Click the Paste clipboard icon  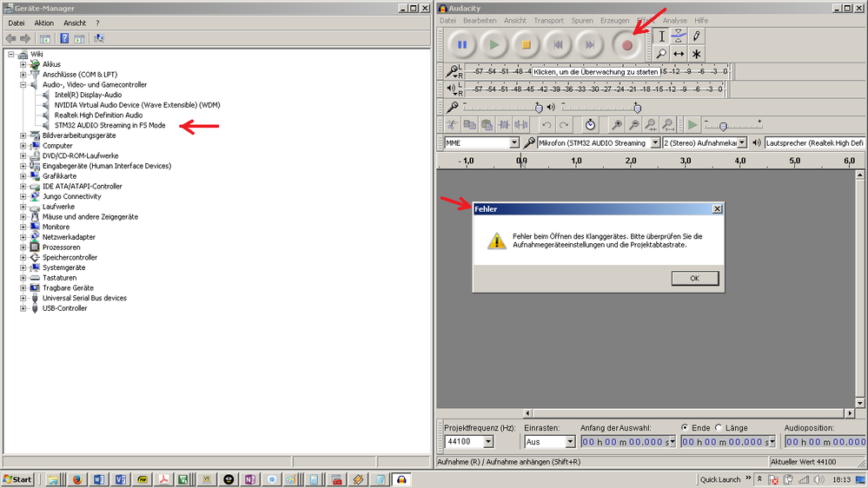click(x=487, y=125)
